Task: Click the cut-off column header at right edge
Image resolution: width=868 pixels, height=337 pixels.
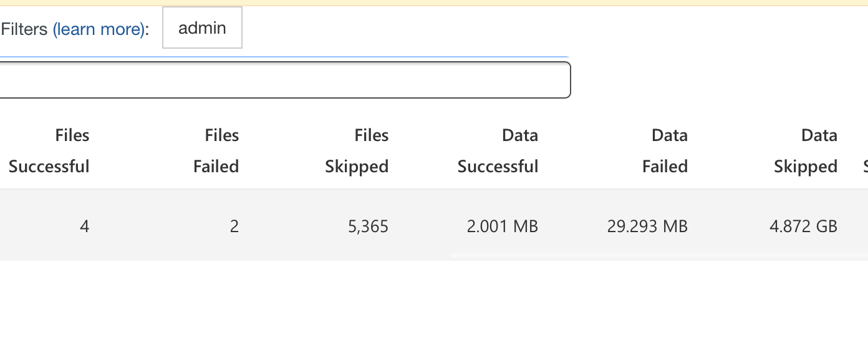Action: tap(865, 166)
